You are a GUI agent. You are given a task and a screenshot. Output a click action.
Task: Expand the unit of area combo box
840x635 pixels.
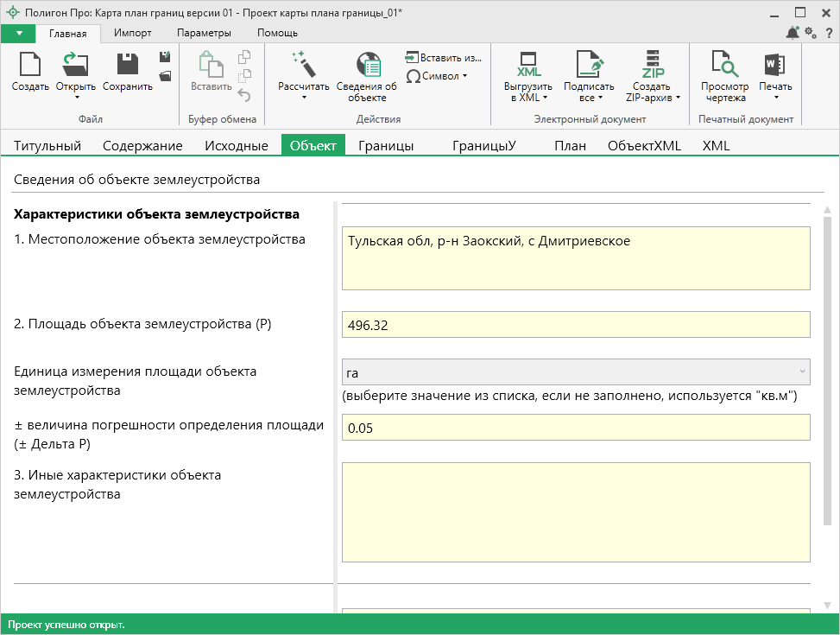point(802,371)
